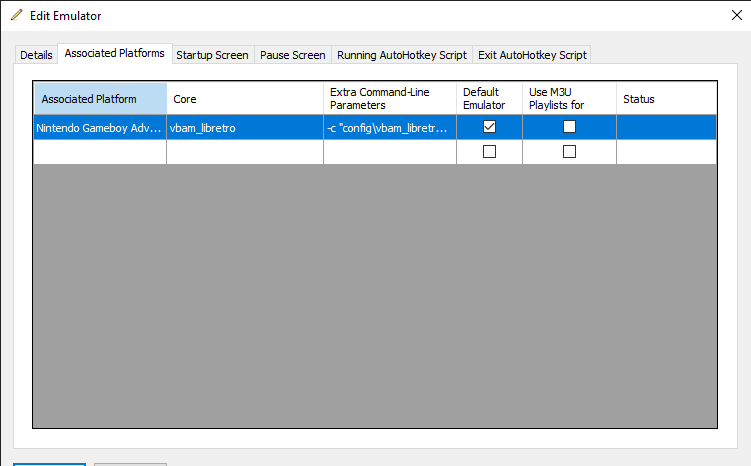Check Use M3U Playlists in empty row

[569, 152]
